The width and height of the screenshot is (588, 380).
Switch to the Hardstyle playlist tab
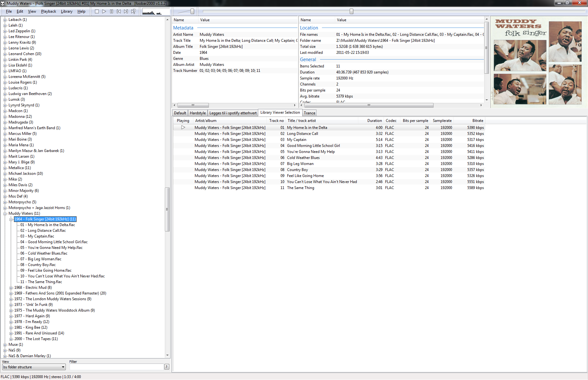197,113
